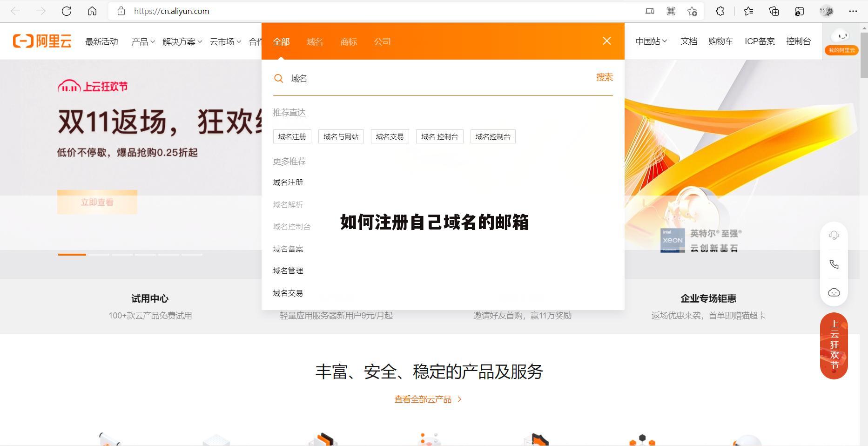The width and height of the screenshot is (868, 446).
Task: Open the 企业专场钜惠 card
Action: click(708, 306)
